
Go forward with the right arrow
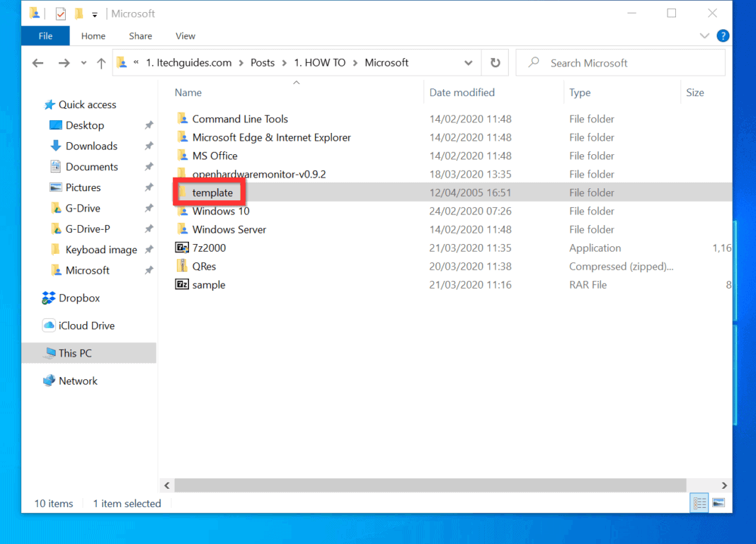64,63
